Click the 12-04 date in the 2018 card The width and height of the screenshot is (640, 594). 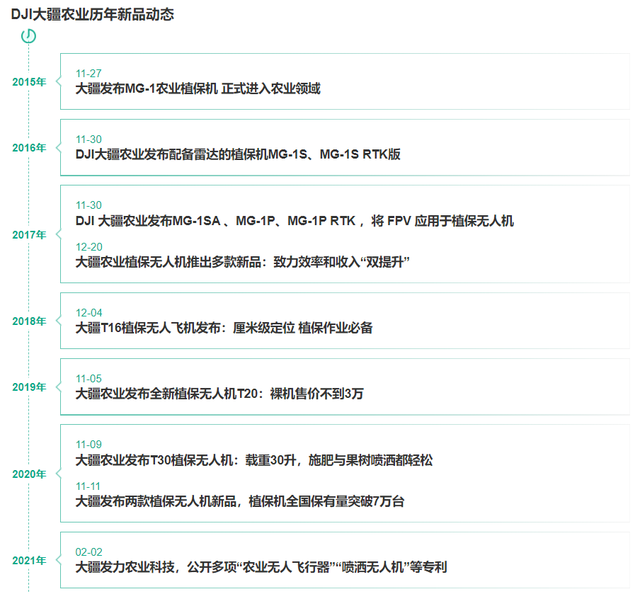(89, 313)
